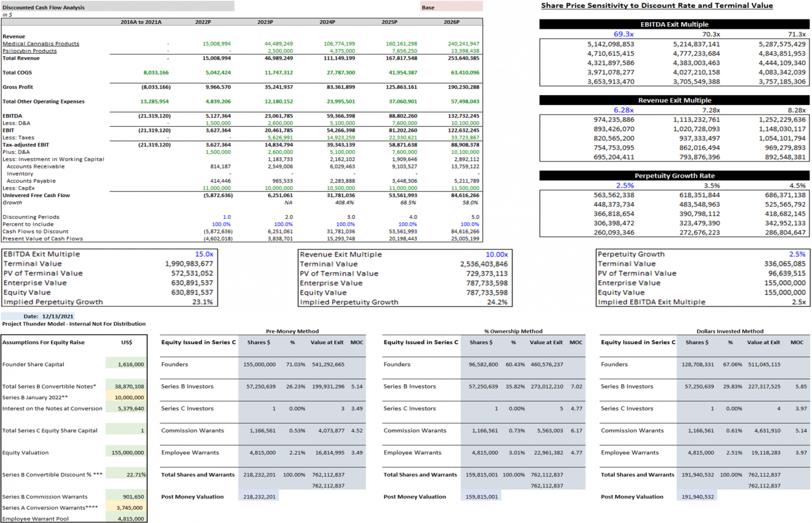Select Founders exit value 541,292,665
The height and width of the screenshot is (523, 812).
click(328, 365)
